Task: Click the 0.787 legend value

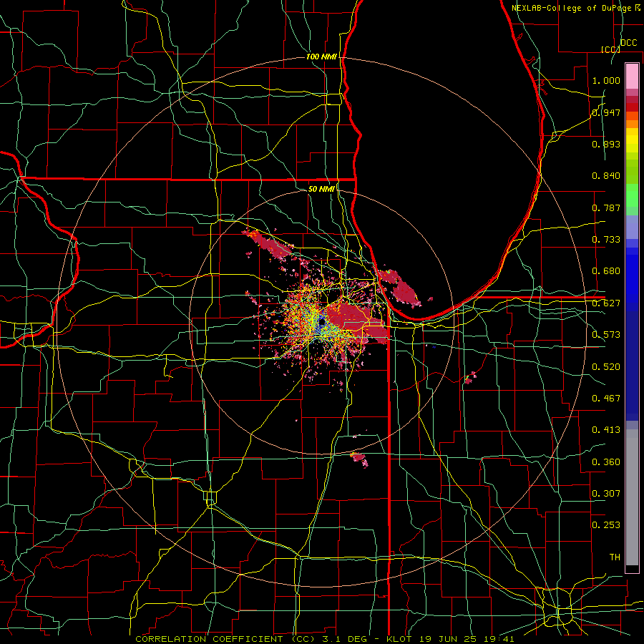Action: pyautogui.click(x=606, y=208)
